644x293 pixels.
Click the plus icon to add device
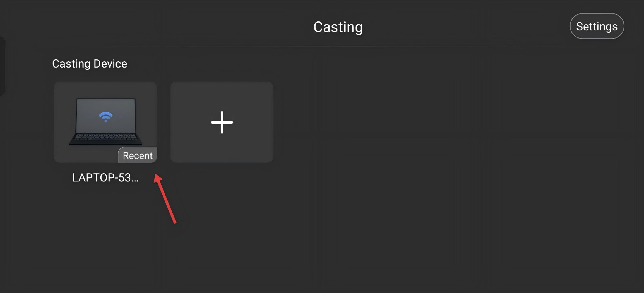[x=222, y=122]
